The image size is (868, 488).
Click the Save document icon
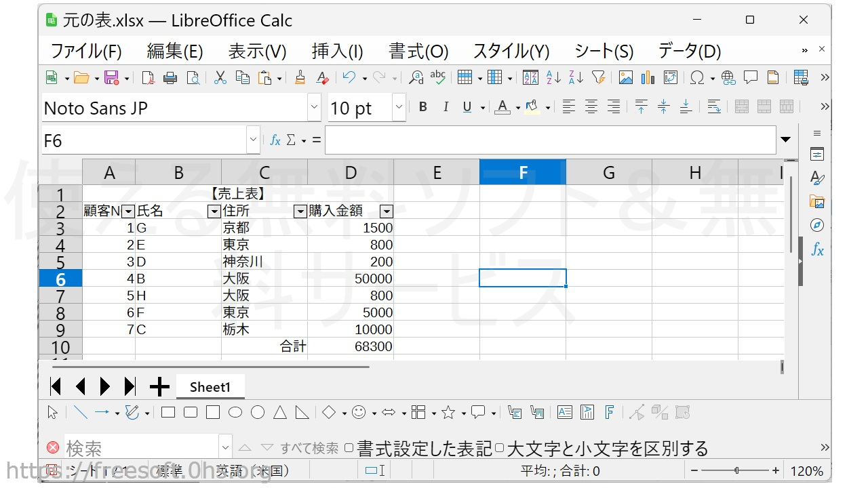point(111,78)
